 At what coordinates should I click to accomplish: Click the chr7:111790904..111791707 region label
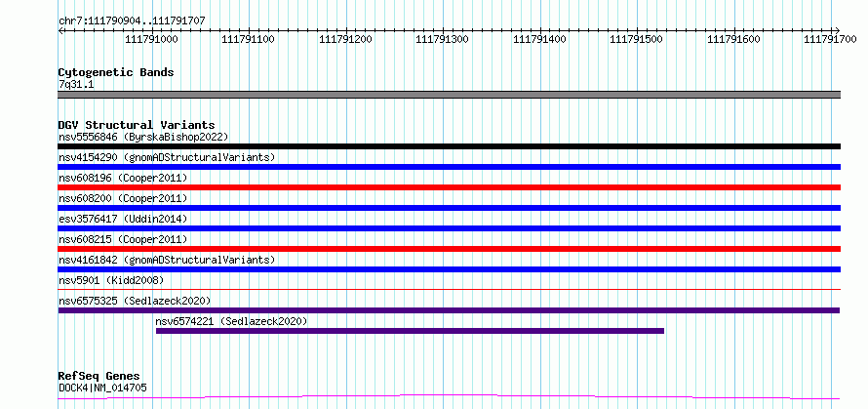[132, 20]
